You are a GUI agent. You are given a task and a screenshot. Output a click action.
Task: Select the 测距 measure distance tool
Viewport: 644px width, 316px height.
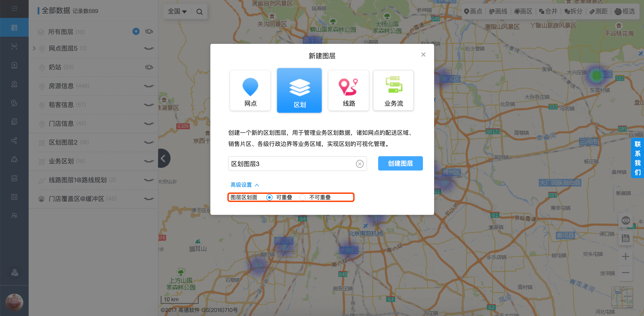598,11
